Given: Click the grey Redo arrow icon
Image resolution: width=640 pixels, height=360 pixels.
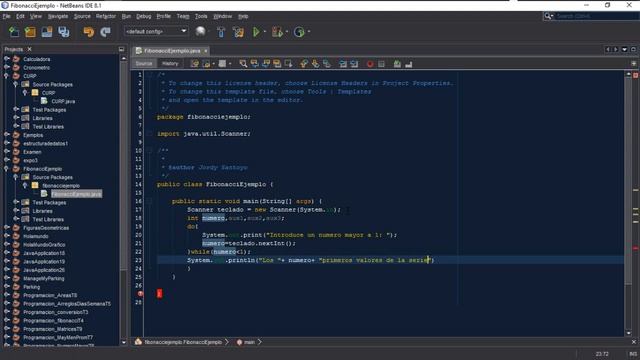Looking at the screenshot, I should pyautogui.click(x=106, y=32).
